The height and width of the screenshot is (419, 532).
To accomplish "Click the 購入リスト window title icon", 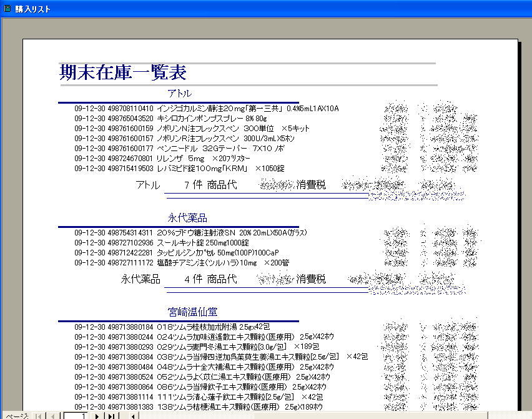I will [x=7, y=9].
